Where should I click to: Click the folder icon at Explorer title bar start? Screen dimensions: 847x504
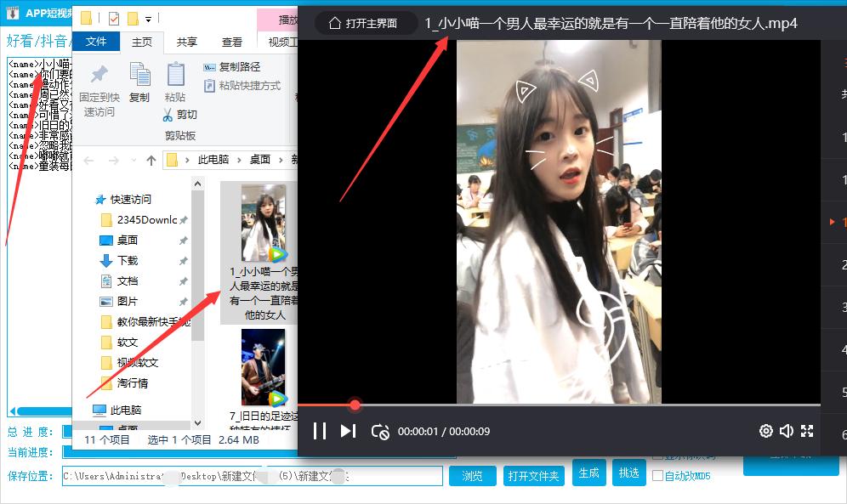pos(87,19)
